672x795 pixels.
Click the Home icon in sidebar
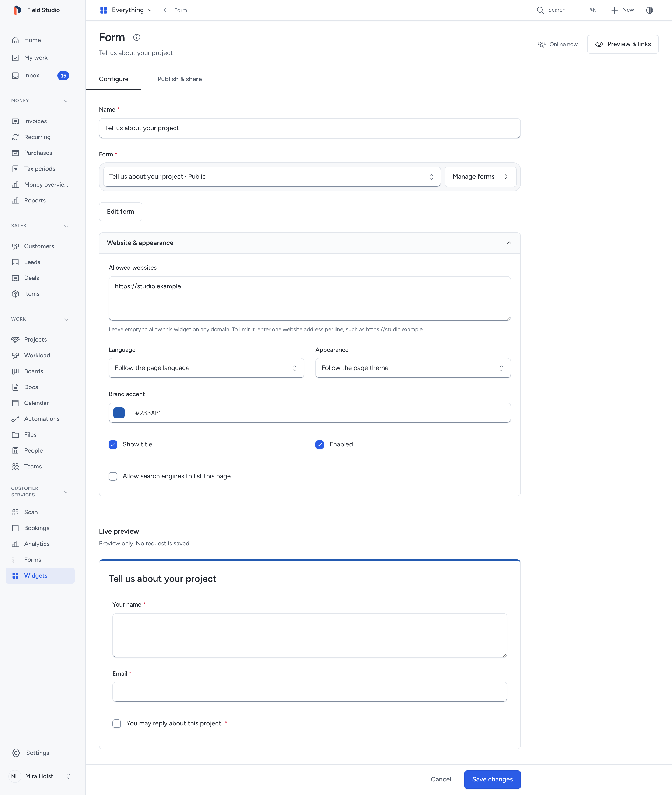pos(15,40)
